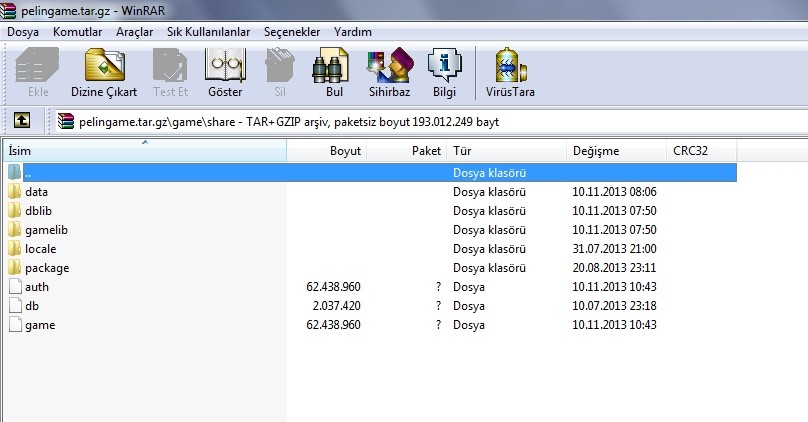Click the 'gamelib' folder name
Viewport: 808px width, 422px height.
click(x=46, y=230)
